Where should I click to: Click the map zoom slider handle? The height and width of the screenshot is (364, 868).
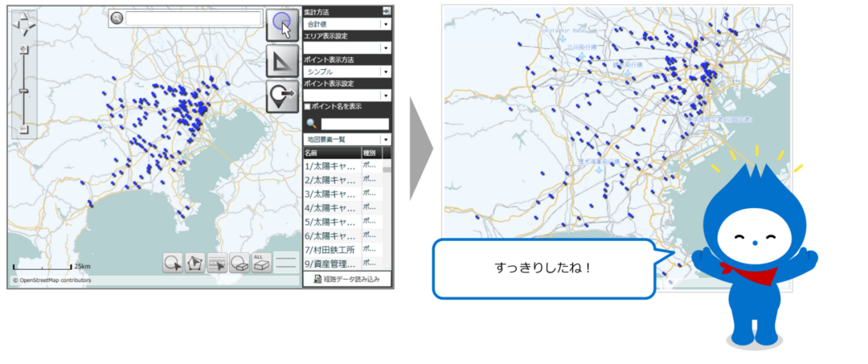(24, 91)
